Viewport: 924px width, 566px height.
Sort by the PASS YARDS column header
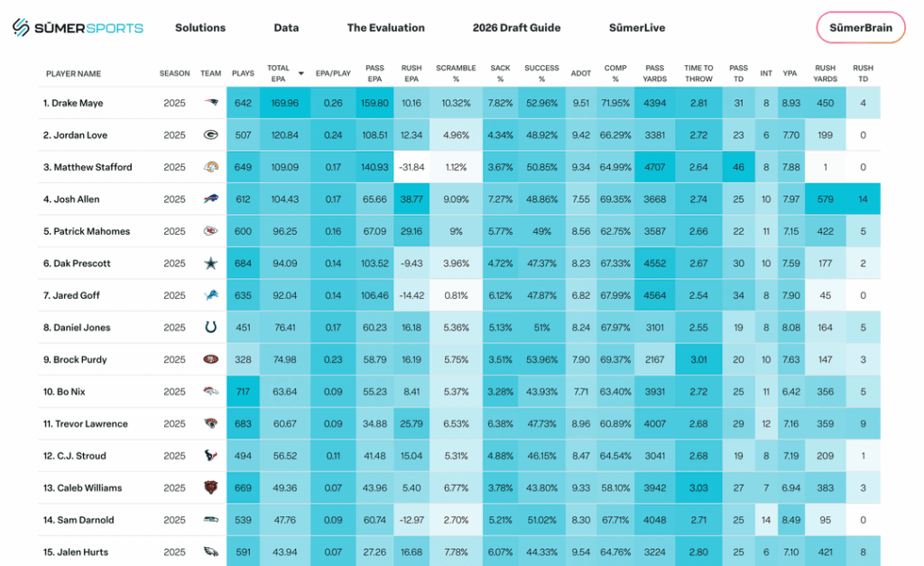click(654, 73)
